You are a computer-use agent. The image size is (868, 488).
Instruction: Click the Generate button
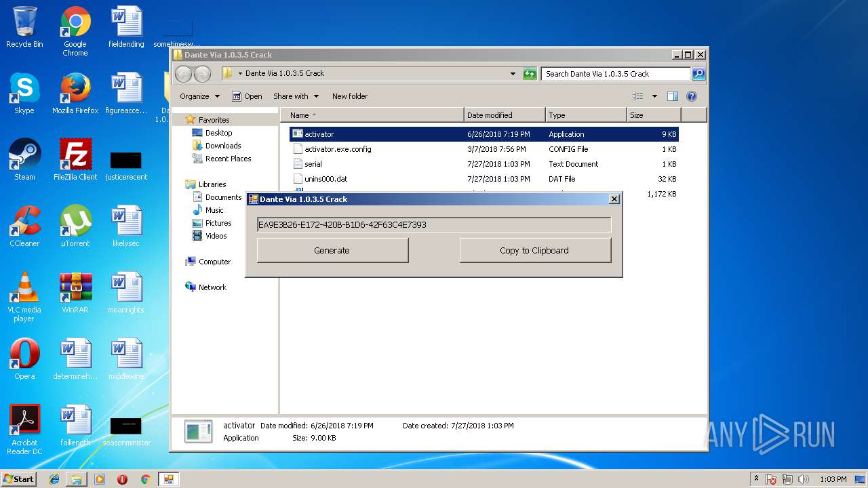pyautogui.click(x=332, y=250)
